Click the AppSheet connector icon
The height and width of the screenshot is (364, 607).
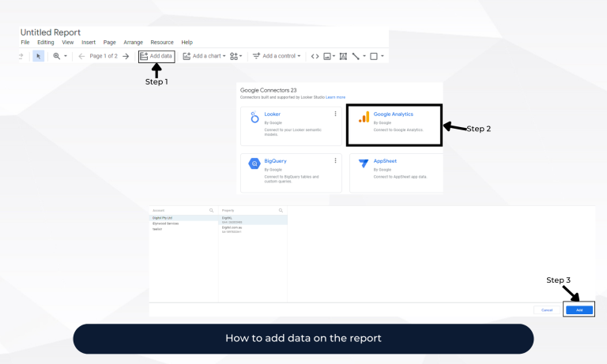(x=364, y=163)
